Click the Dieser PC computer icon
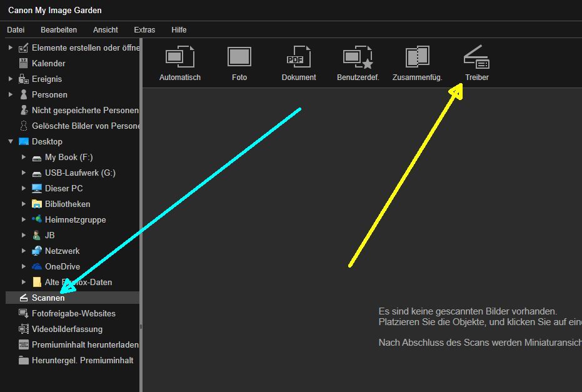The height and width of the screenshot is (392, 582). (37, 188)
